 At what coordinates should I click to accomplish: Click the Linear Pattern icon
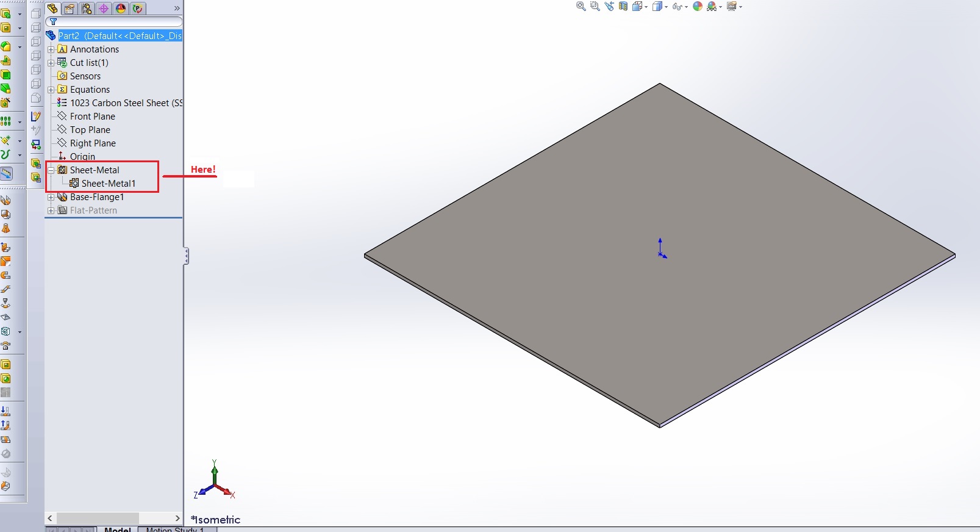point(6,121)
